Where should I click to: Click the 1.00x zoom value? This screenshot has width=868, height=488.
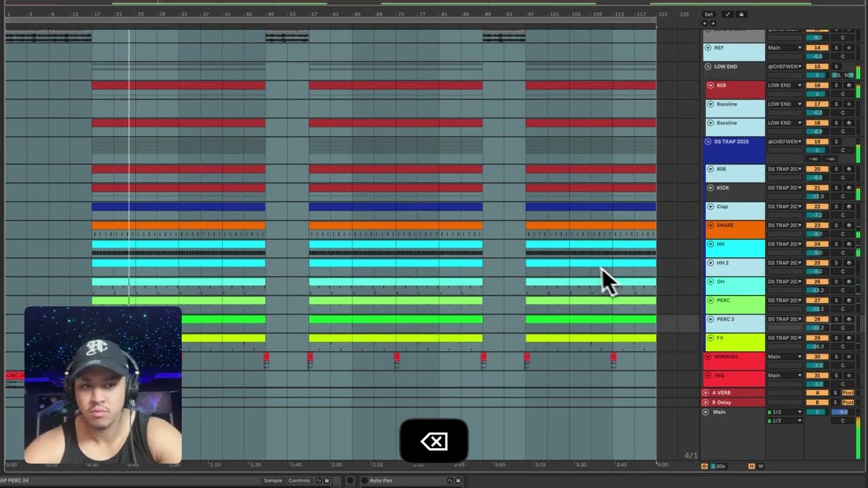718,466
